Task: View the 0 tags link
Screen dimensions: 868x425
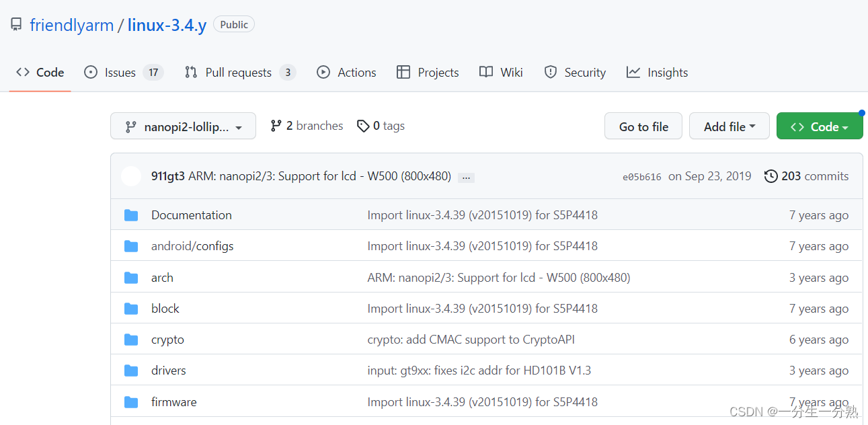Action: click(381, 126)
